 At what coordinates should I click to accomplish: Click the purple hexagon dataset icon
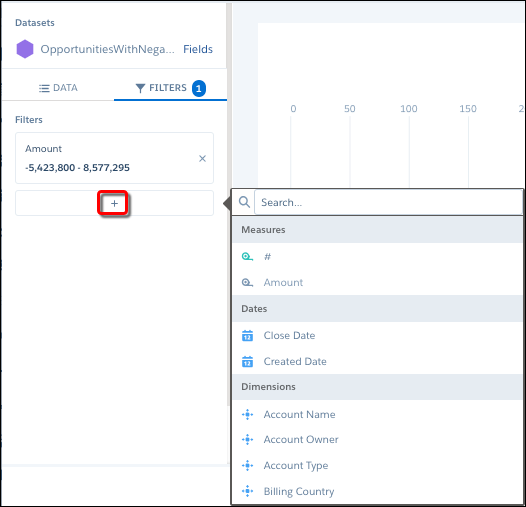coord(25,49)
